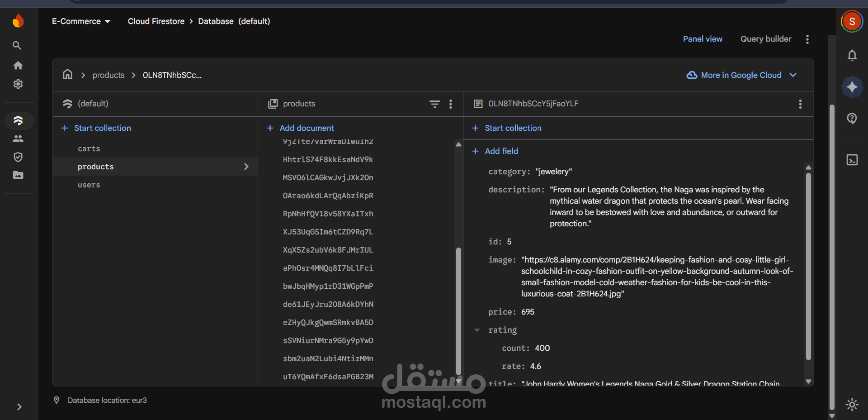Select the users collection
868x420 pixels.
click(x=89, y=185)
